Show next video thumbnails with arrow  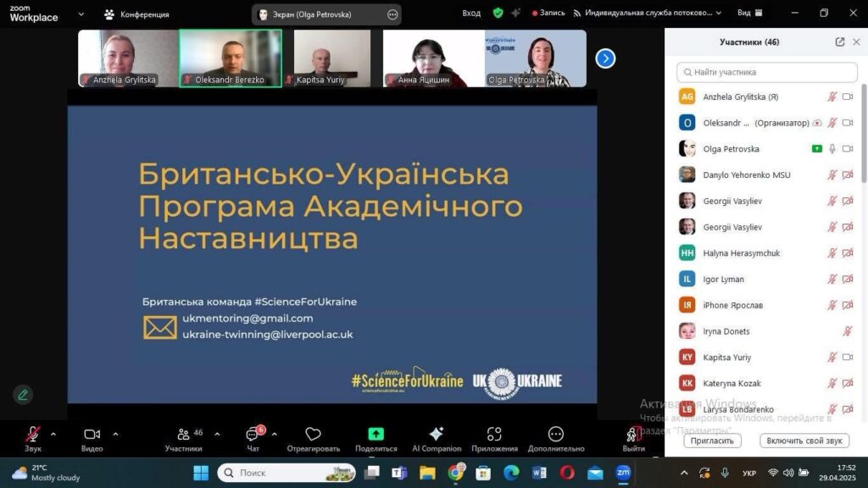coord(605,58)
